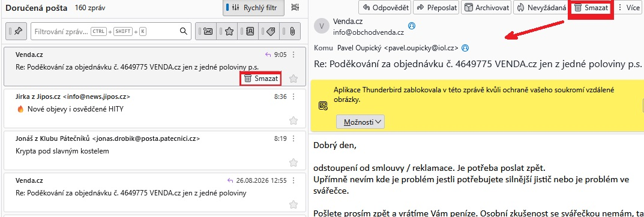The height and width of the screenshot is (217, 644).
Task: Click the 160 zpráv message count
Action: click(x=90, y=8)
